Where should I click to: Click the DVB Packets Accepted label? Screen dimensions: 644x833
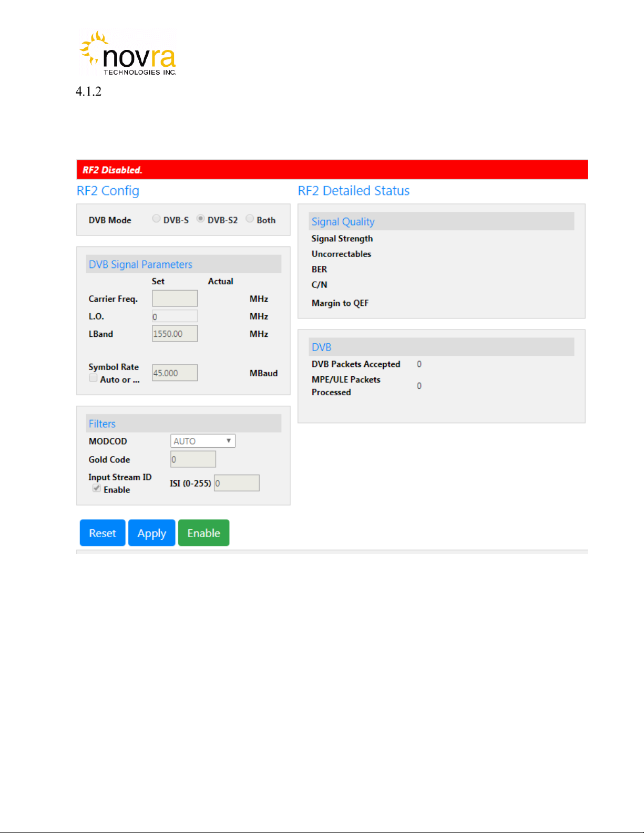pos(356,364)
